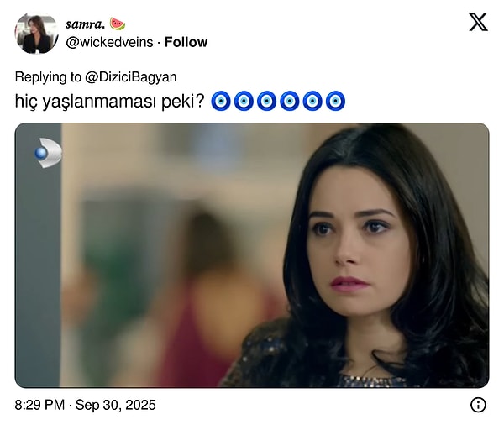Click the fifth nazar eye emoji

[312, 101]
